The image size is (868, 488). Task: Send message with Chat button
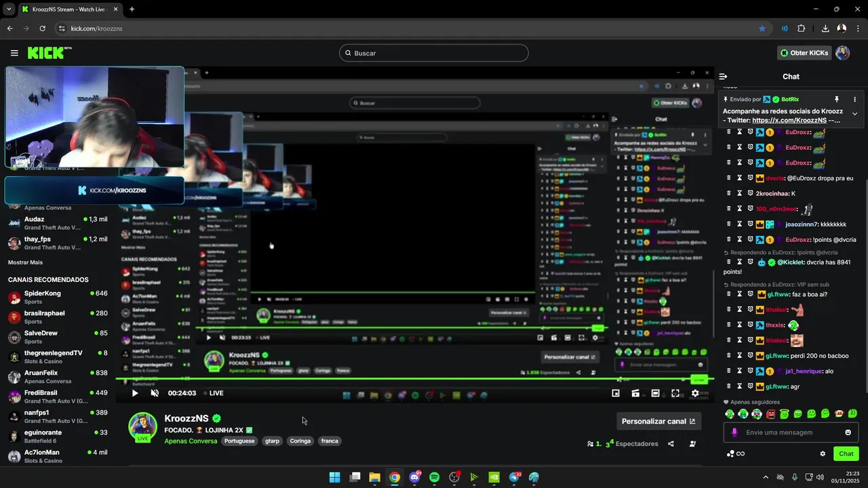846,453
